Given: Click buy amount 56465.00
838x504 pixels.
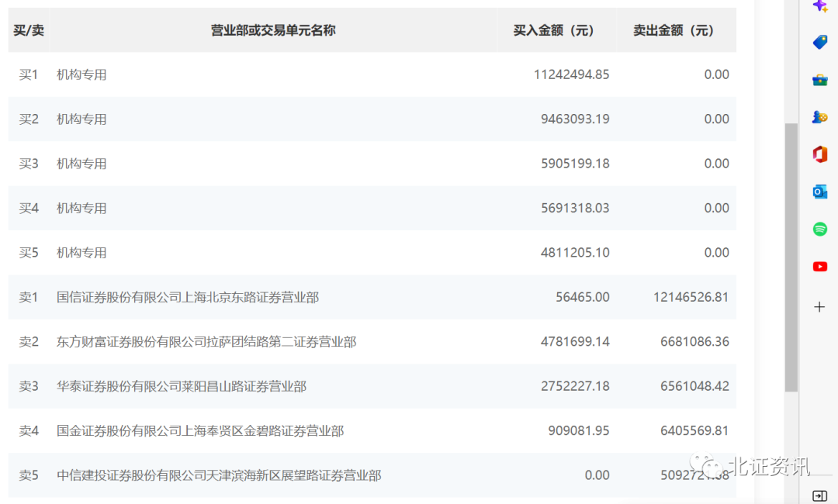Looking at the screenshot, I should click(x=583, y=298).
